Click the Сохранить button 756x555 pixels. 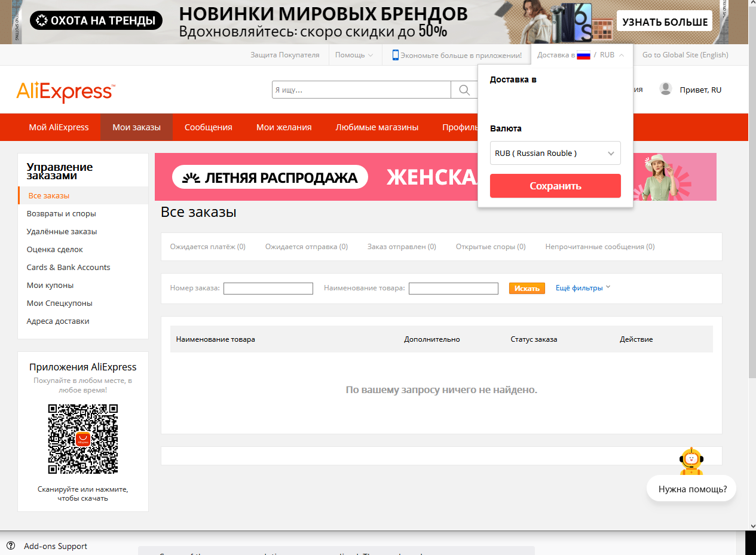pyautogui.click(x=555, y=186)
